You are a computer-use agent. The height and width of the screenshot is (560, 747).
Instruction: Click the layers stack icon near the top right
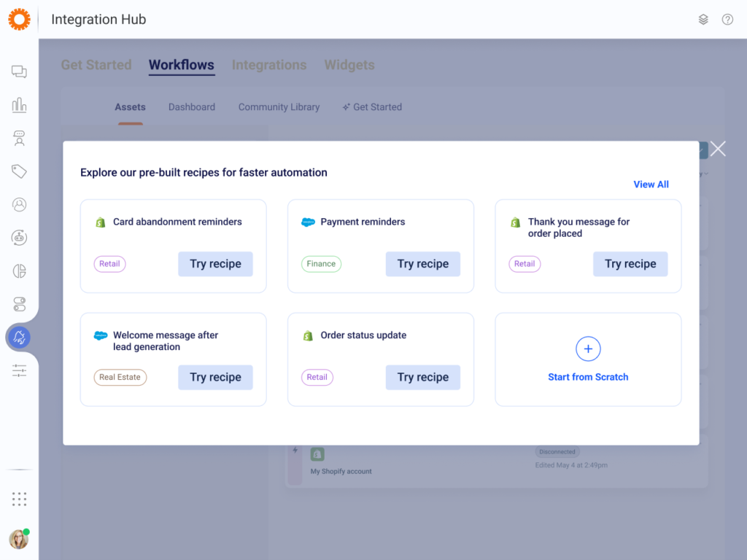[x=703, y=20]
